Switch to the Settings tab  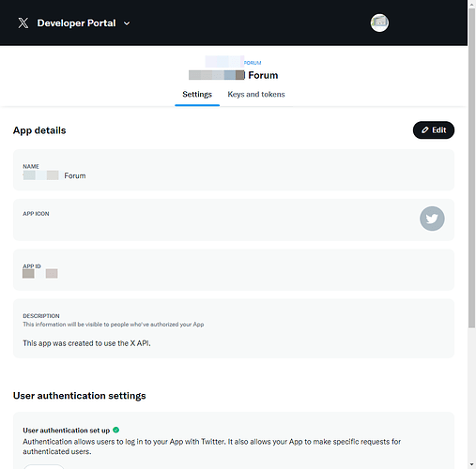197,95
